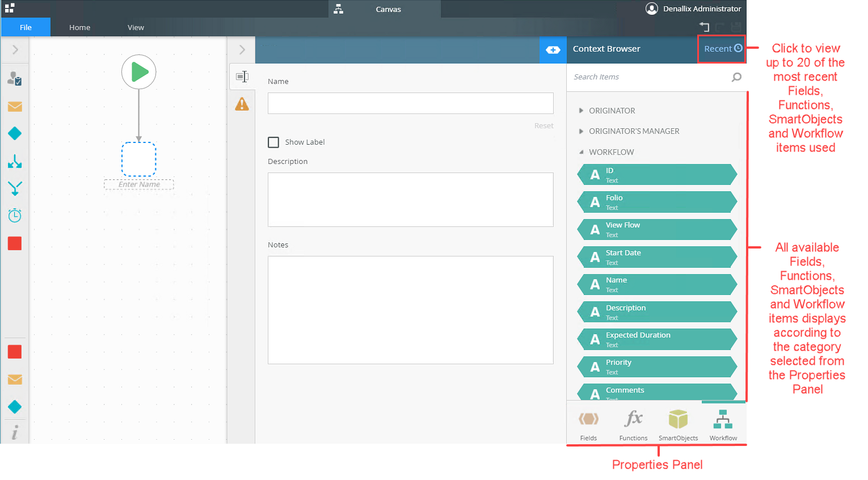Open the File menu
The image size is (868, 480).
point(26,27)
